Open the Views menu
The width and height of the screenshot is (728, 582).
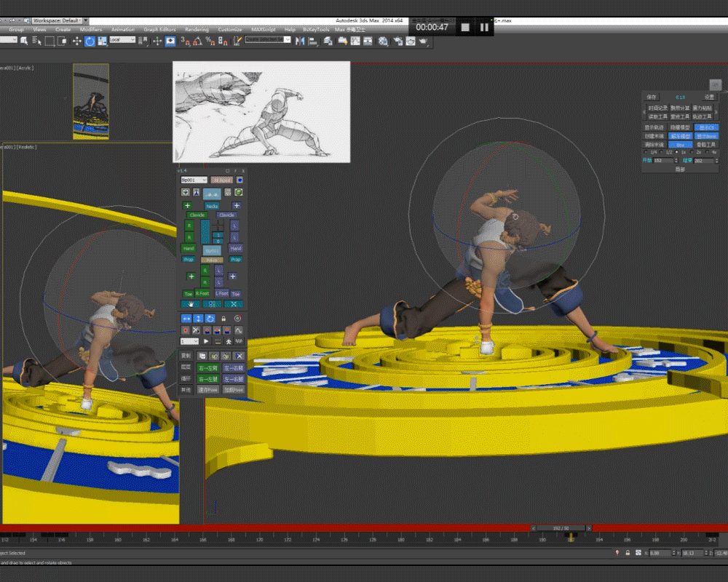(39, 30)
